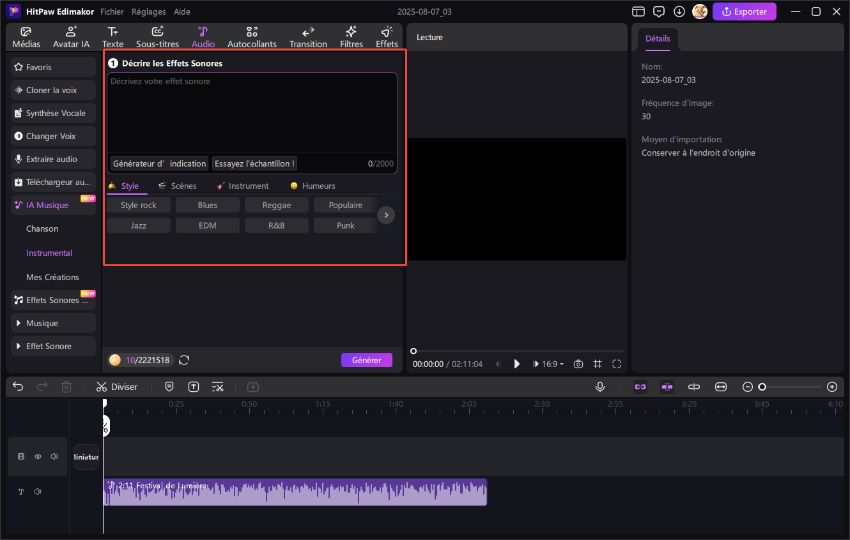Toggle fit timeline width button
Viewport: 850px width, 540px height.
click(721, 387)
